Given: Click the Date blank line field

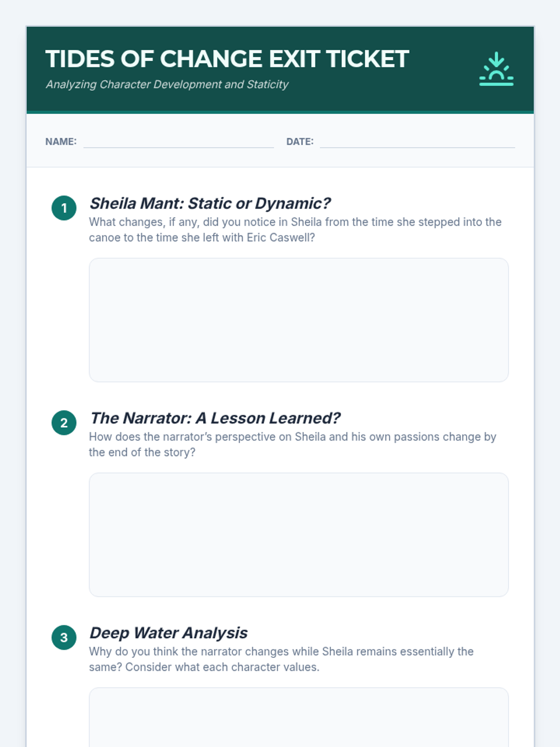Looking at the screenshot, I should tap(417, 142).
